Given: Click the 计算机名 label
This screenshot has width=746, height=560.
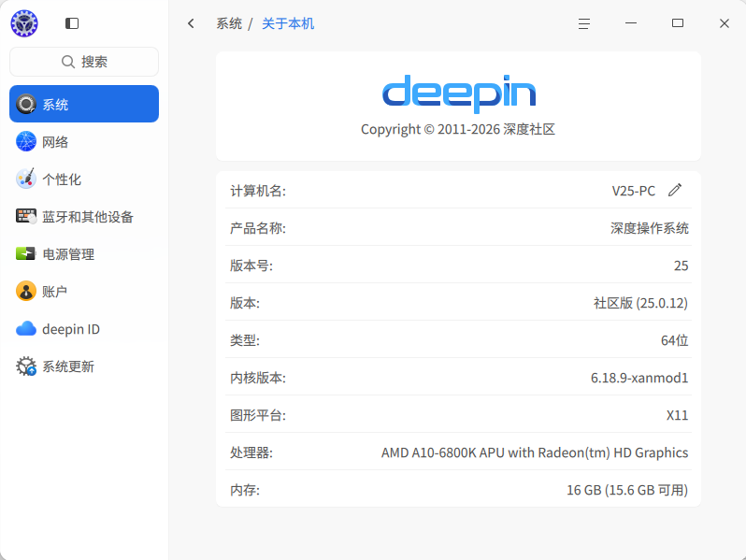Looking at the screenshot, I should (258, 191).
